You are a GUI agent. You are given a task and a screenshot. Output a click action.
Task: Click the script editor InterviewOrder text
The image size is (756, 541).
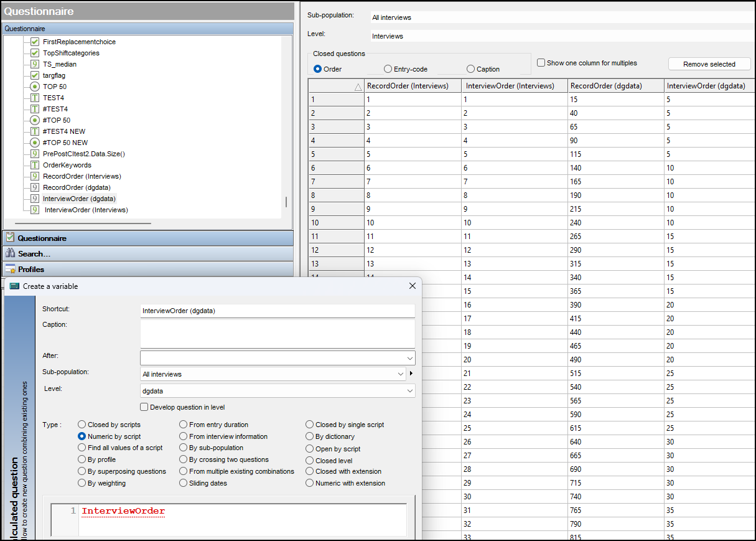point(123,511)
